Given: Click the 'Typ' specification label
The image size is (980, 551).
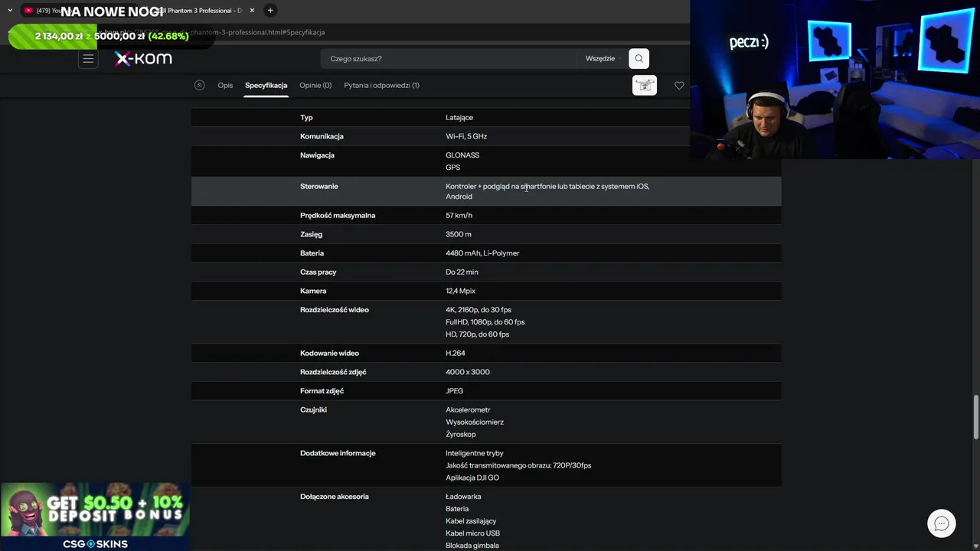Looking at the screenshot, I should click(x=306, y=118).
